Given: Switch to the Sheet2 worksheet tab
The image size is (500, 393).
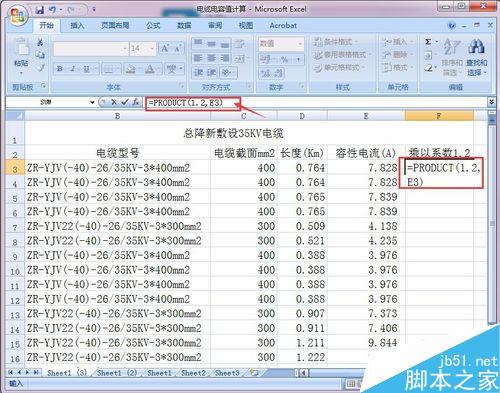Looking at the screenshot, I should 193,373.
